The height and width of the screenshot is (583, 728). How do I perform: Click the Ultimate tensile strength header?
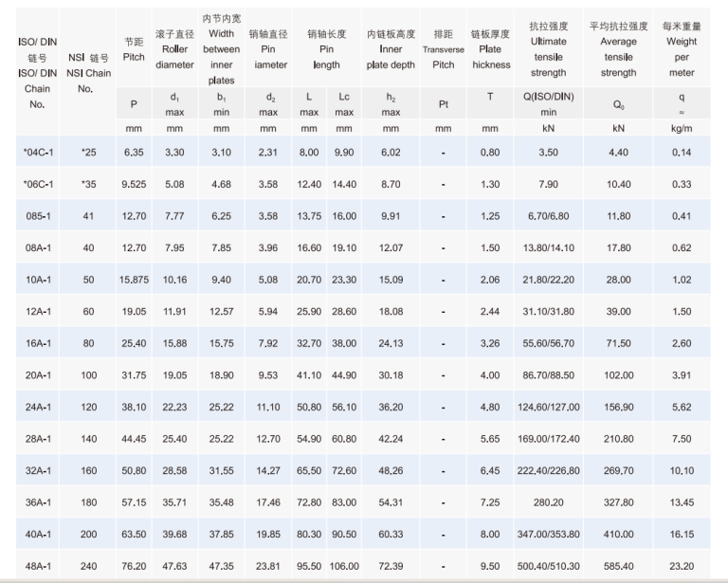(x=548, y=49)
